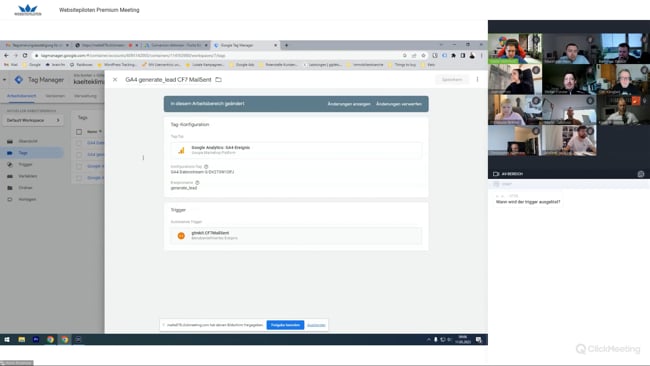Click the top-left participant video thumbnail
The height and width of the screenshot is (366, 650).
(515, 48)
